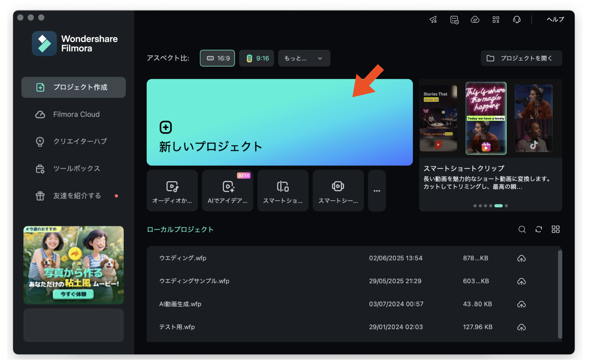Open the task list icon in top bar
Image resolution: width=589 pixels, height=364 pixels.
pos(454,19)
